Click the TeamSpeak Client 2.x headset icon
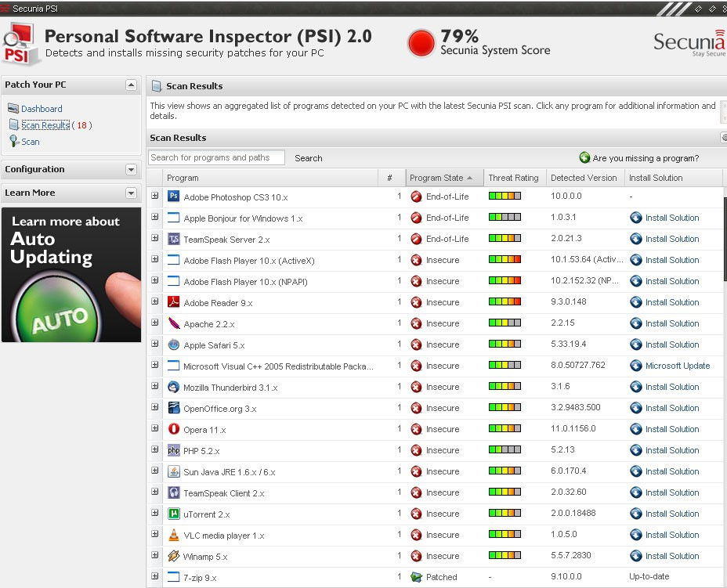This screenshot has width=727, height=588. pos(173,492)
